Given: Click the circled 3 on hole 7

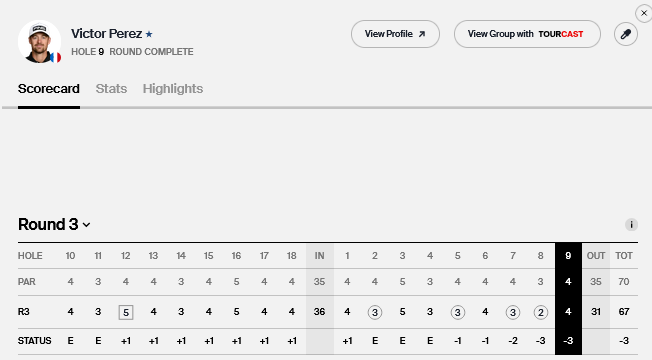Looking at the screenshot, I should [513, 312].
